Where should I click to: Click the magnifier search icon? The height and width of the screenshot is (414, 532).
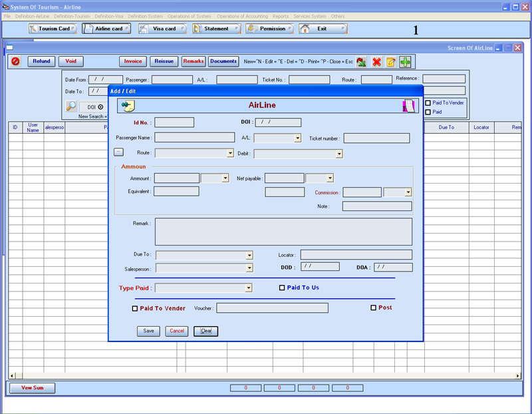(71, 106)
